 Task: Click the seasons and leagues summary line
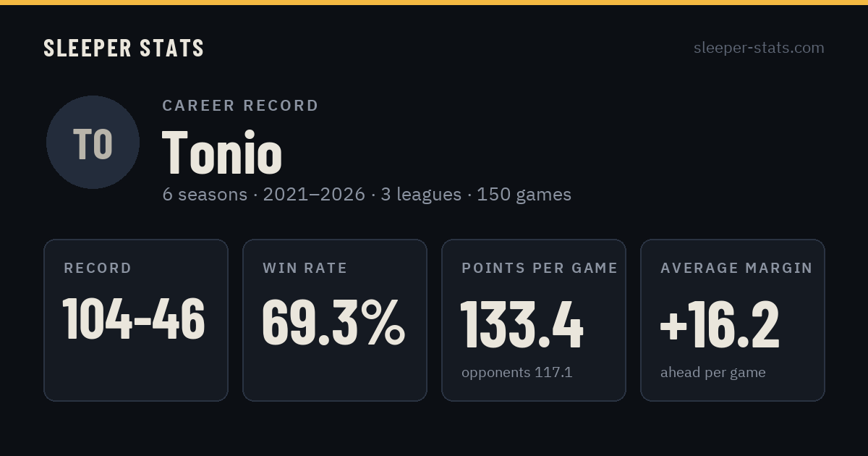(367, 195)
